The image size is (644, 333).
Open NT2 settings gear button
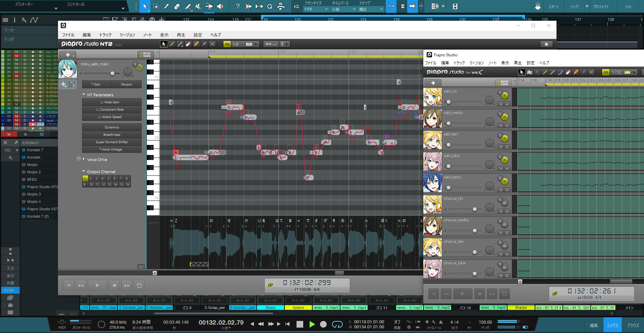click(x=546, y=44)
